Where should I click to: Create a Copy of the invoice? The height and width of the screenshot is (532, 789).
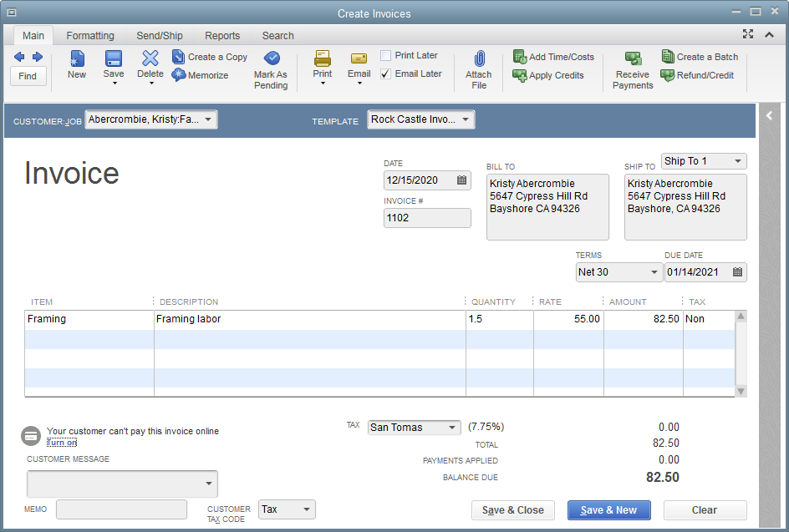tap(210, 57)
